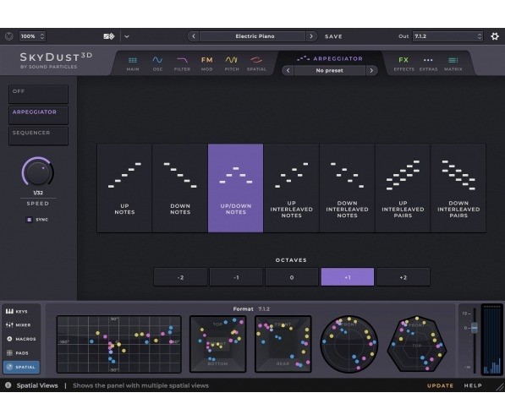Click the azimuth-elevation grid spatial view
The width and height of the screenshot is (505, 420).
click(x=118, y=344)
